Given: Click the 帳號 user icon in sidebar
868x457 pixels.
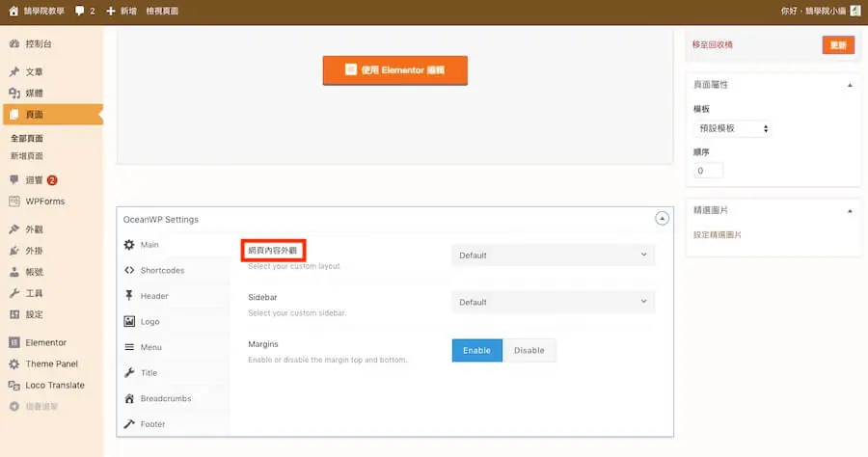Looking at the screenshot, I should [14, 272].
